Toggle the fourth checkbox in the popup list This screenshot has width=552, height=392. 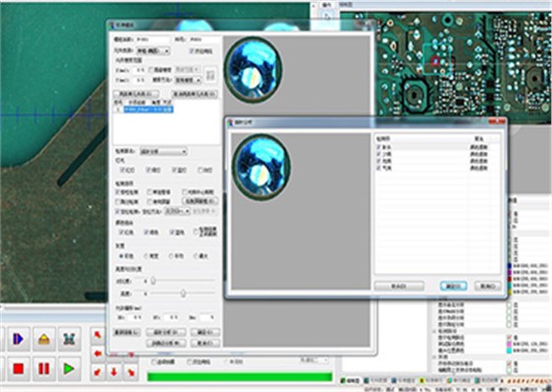click(379, 167)
